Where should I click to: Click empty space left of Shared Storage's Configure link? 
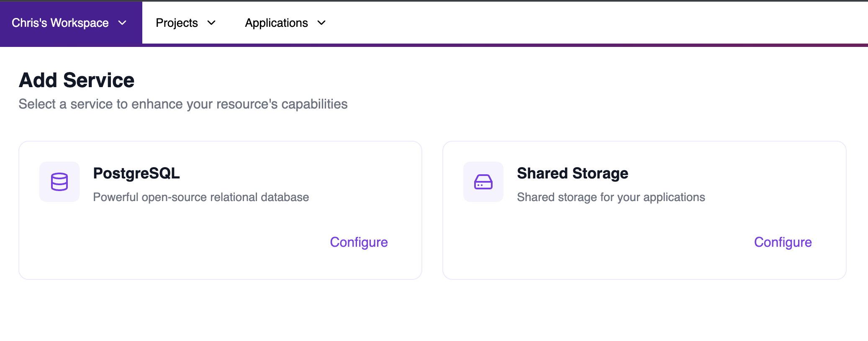607,243
